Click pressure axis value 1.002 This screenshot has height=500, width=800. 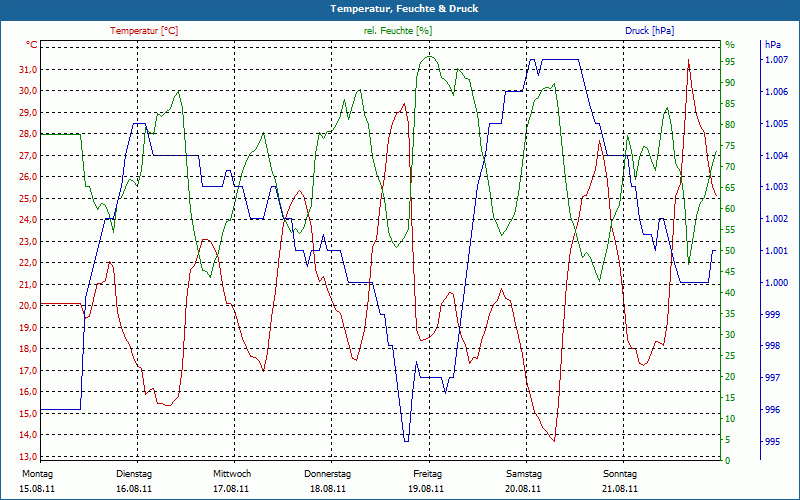777,219
